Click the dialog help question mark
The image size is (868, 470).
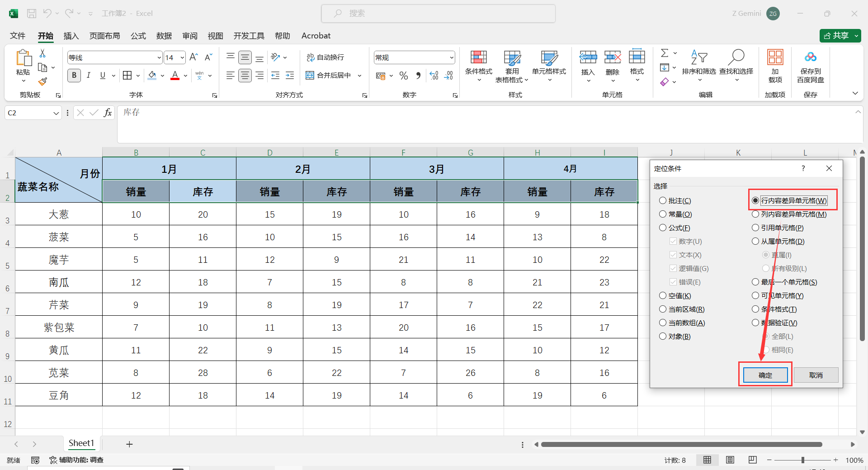(803, 168)
